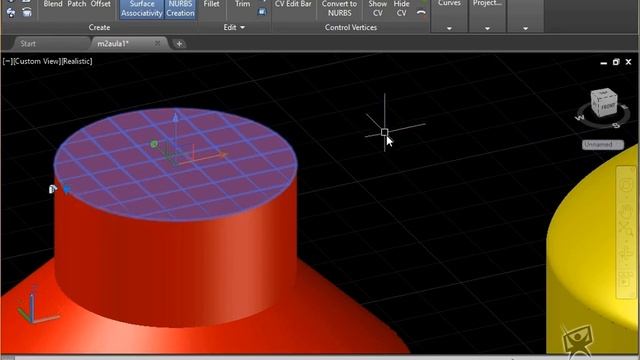Close the m2aula1* drawing tab
Viewport: 640px width, 360px height.
pos(157,43)
